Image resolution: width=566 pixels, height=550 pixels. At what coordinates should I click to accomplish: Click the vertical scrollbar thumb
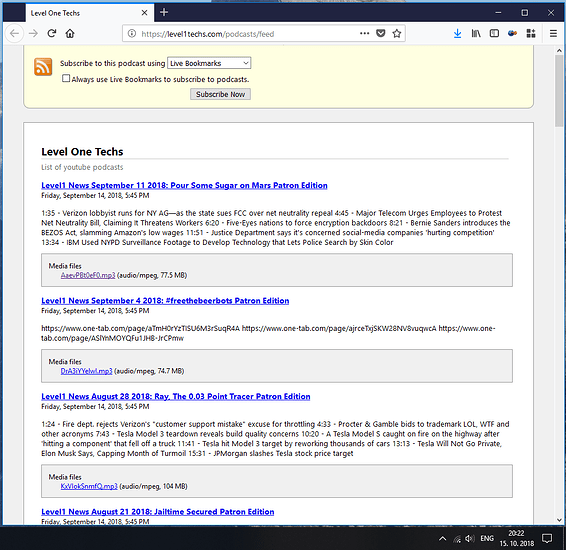coord(559,91)
